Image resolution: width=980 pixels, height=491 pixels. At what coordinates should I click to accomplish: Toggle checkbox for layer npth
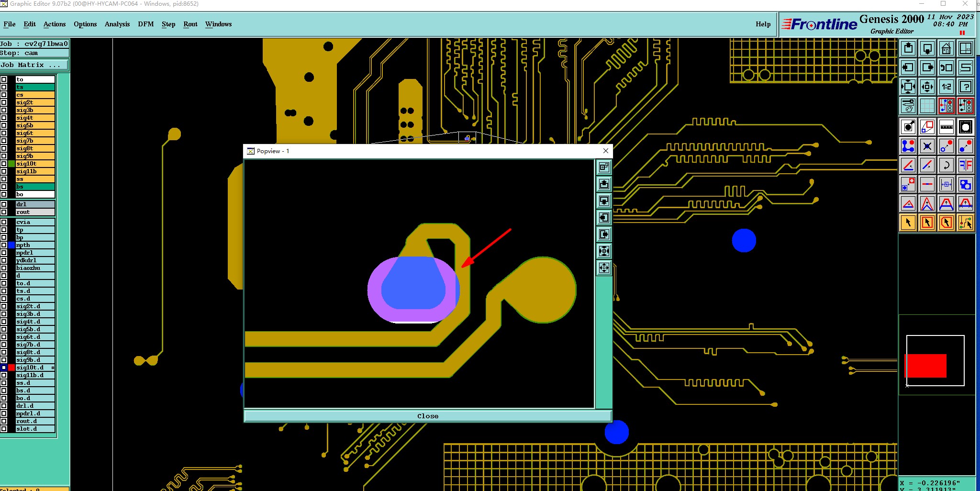[4, 245]
